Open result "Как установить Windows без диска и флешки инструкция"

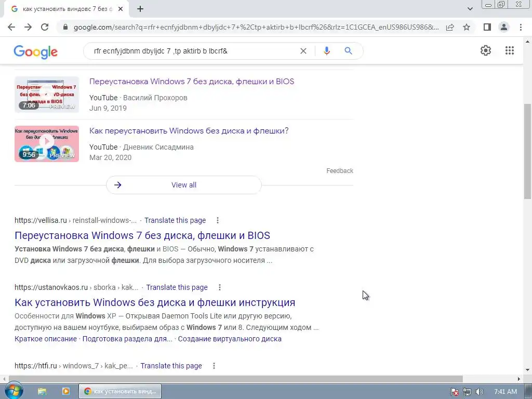point(155,302)
